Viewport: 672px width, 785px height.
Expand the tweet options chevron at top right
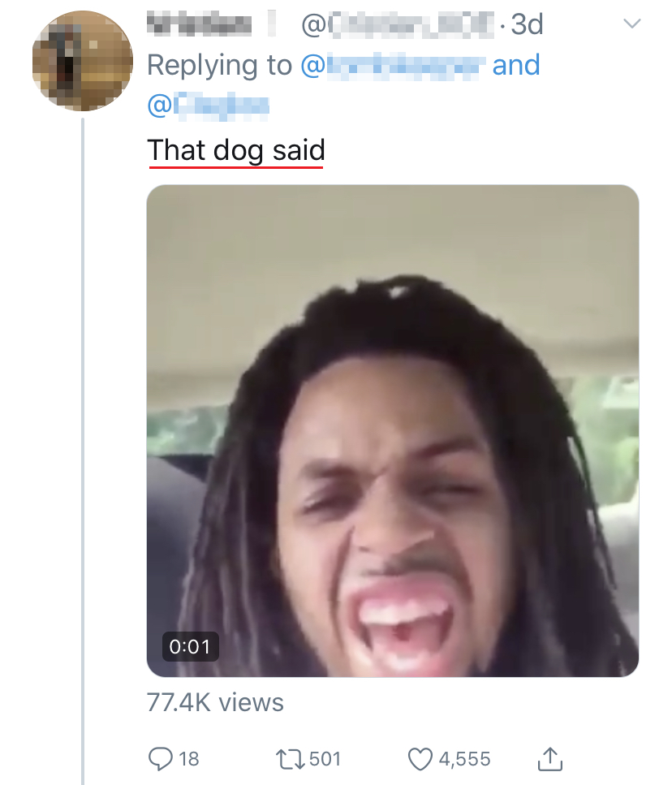tap(631, 25)
